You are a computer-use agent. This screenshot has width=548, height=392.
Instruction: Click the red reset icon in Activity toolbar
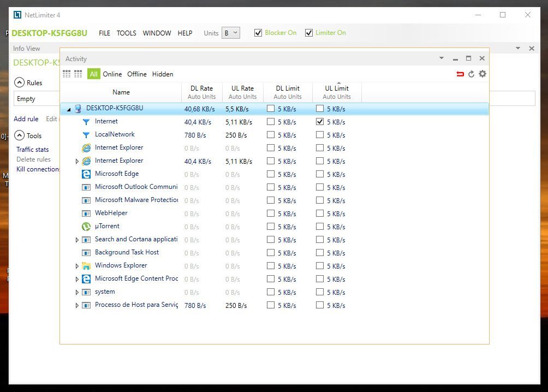[460, 74]
